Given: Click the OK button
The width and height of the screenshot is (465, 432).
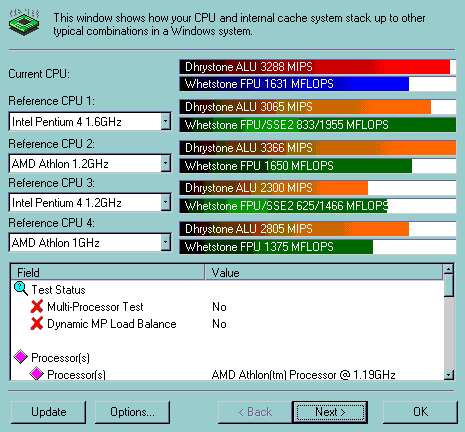Looking at the screenshot, I should pos(420,412).
